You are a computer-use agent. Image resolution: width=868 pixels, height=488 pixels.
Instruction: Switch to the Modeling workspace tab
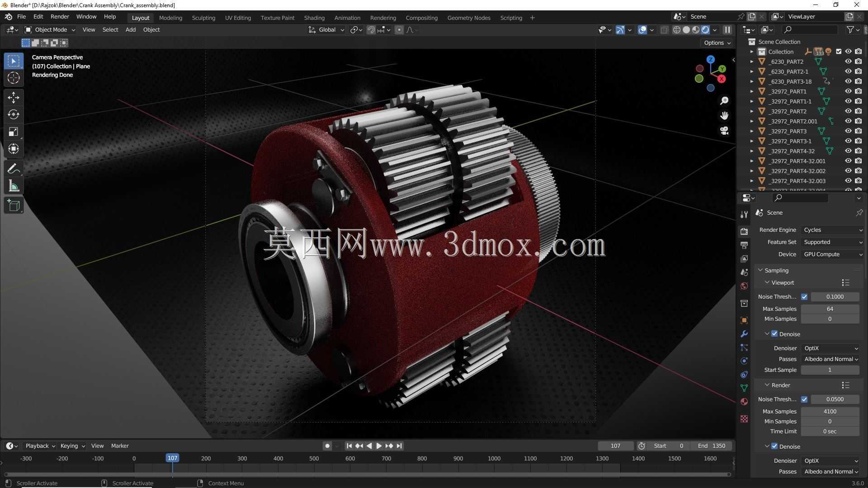170,18
